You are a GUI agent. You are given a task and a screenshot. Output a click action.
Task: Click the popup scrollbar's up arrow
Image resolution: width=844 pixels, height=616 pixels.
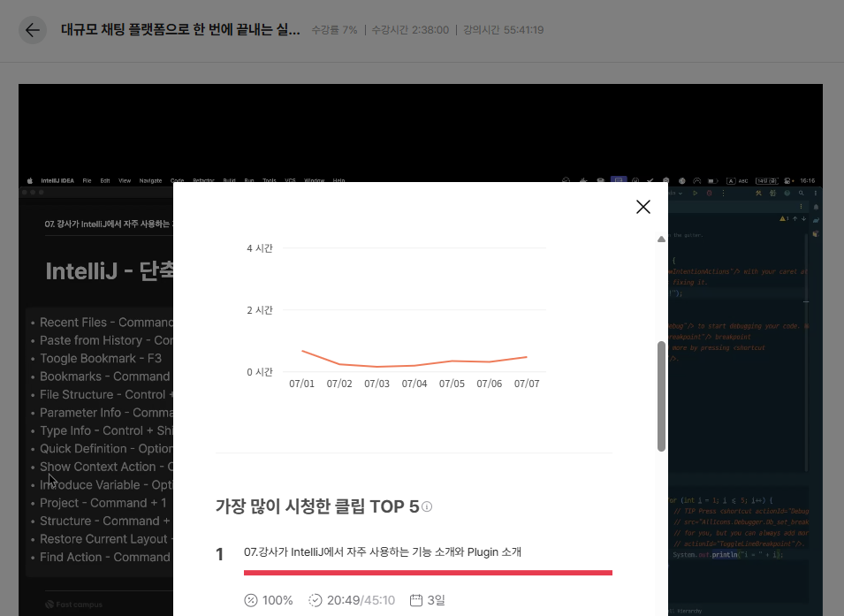(x=661, y=240)
